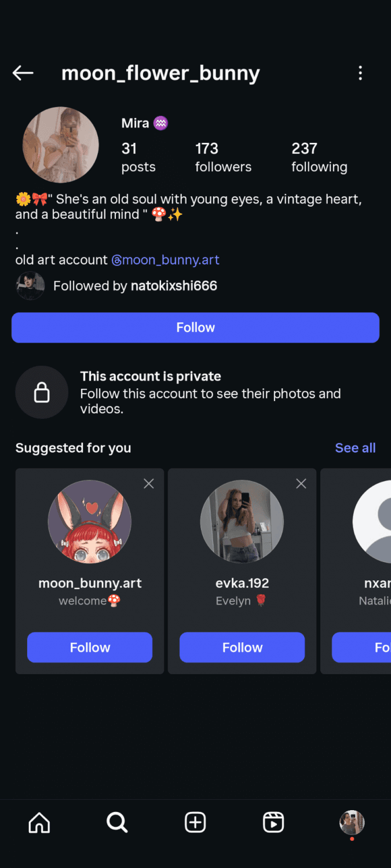
Task: Open the Reels icon
Action: point(273,822)
